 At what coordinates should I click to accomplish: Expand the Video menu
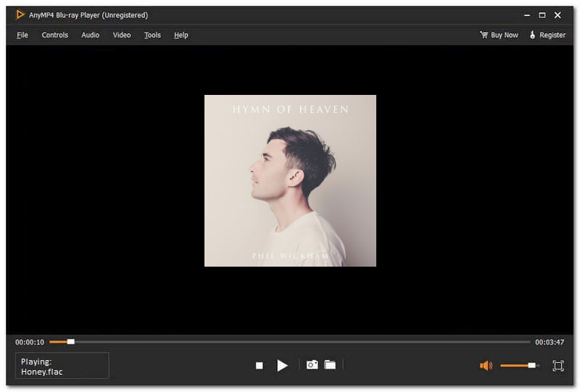pyautogui.click(x=122, y=35)
